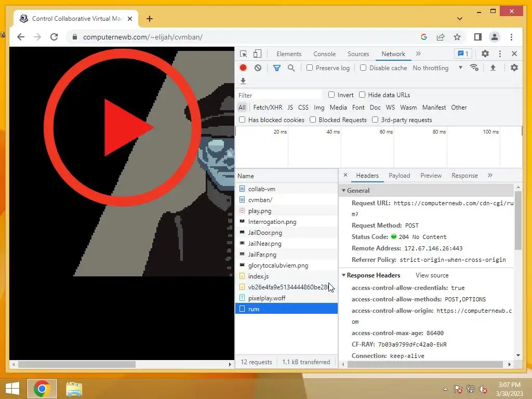Viewport: 532px width, 399px height.
Task: Open DevTools settings gear icon
Action: point(485,54)
